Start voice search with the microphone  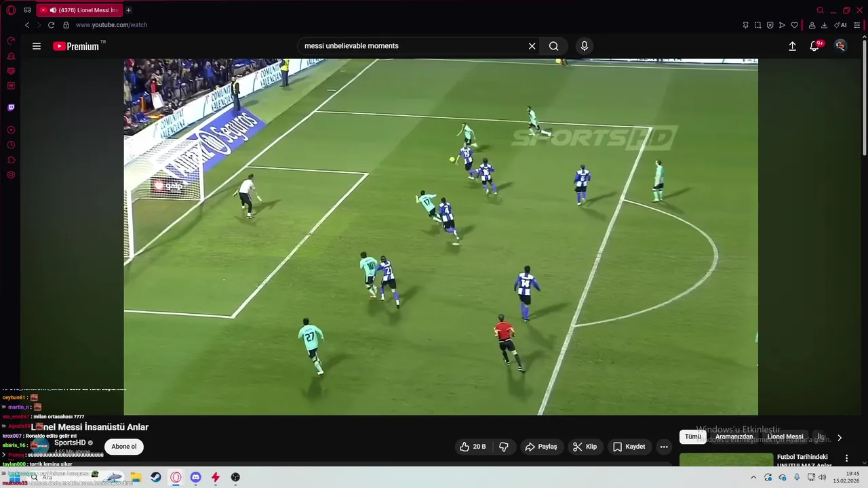click(x=585, y=46)
